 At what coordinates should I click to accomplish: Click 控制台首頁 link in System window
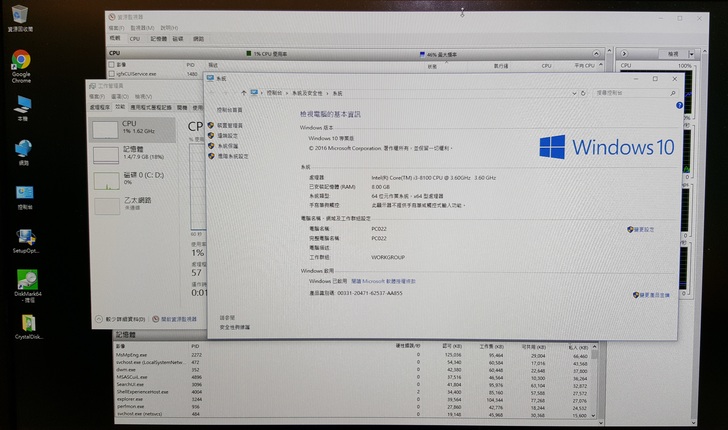point(229,110)
